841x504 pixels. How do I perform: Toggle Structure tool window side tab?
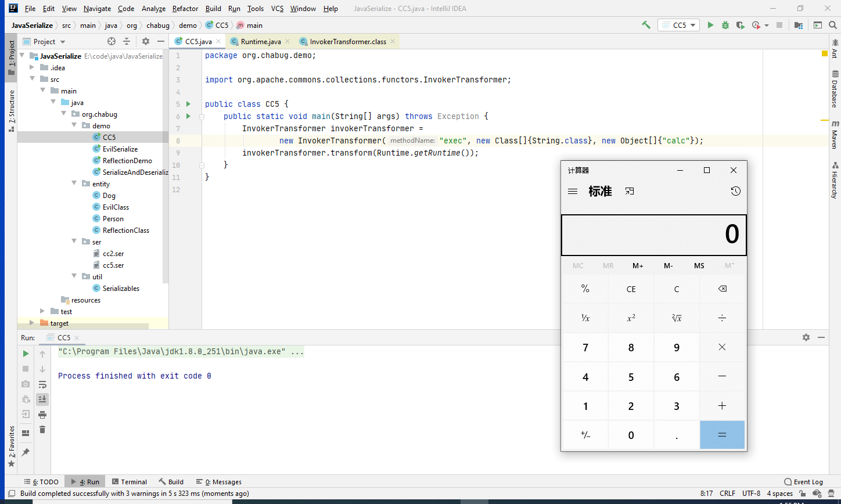point(11,111)
